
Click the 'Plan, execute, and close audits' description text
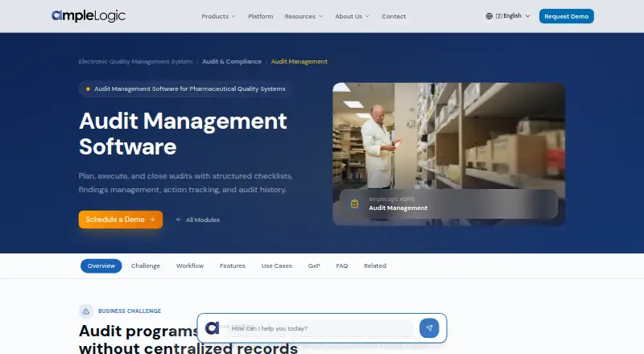click(185, 183)
